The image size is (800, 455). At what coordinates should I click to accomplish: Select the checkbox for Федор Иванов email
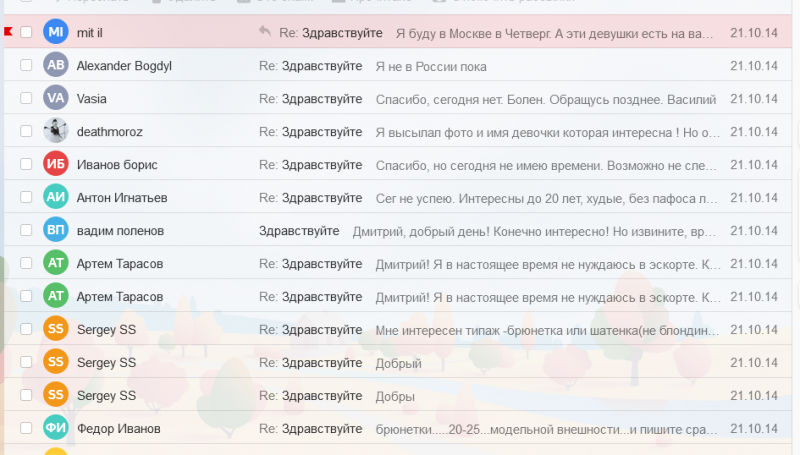pyautogui.click(x=26, y=428)
